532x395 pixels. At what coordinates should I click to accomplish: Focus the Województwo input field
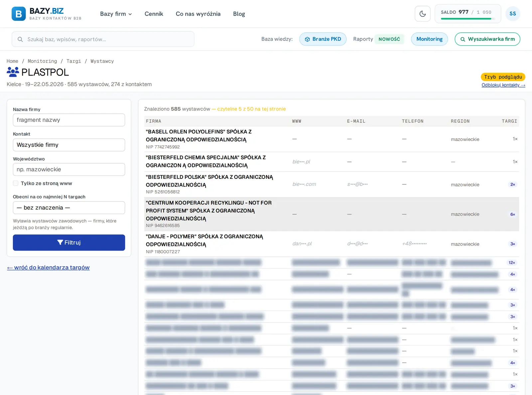tap(69, 170)
